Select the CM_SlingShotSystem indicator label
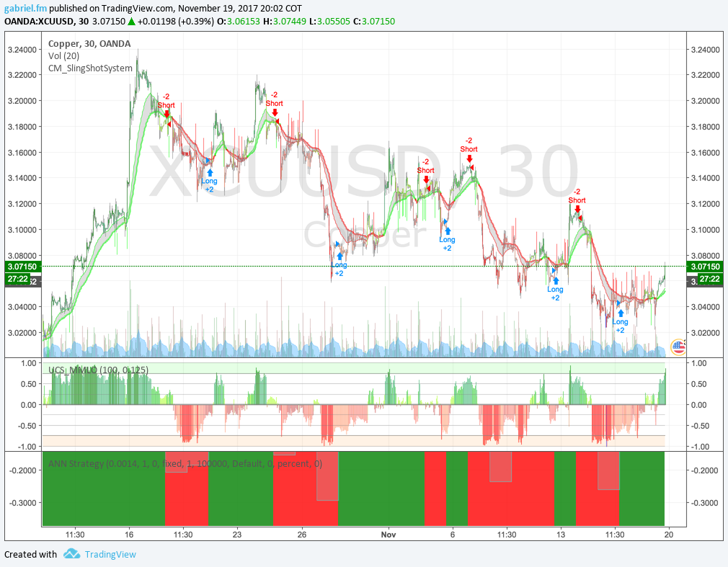The width and height of the screenshot is (728, 567). [90, 68]
